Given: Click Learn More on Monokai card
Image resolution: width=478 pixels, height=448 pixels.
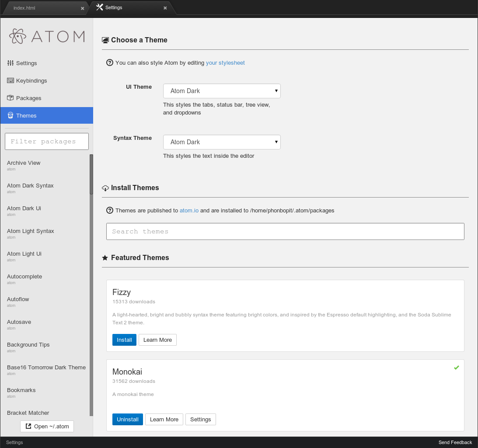Looking at the screenshot, I should [x=164, y=419].
